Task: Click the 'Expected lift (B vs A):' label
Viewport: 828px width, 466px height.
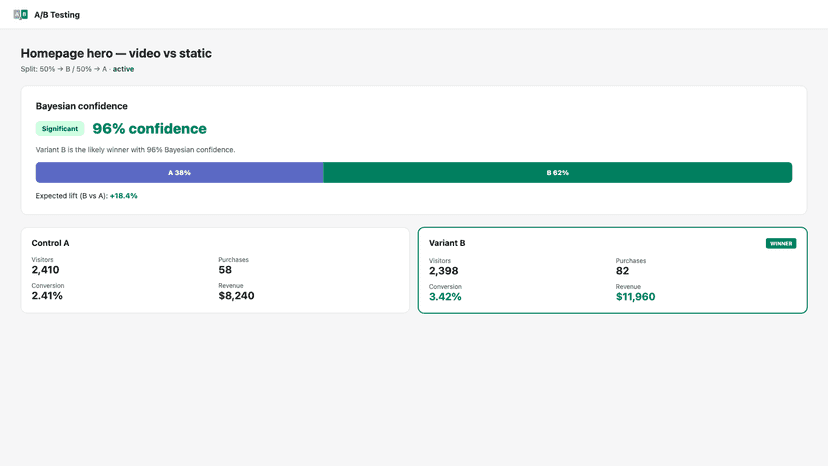Action: (x=72, y=196)
